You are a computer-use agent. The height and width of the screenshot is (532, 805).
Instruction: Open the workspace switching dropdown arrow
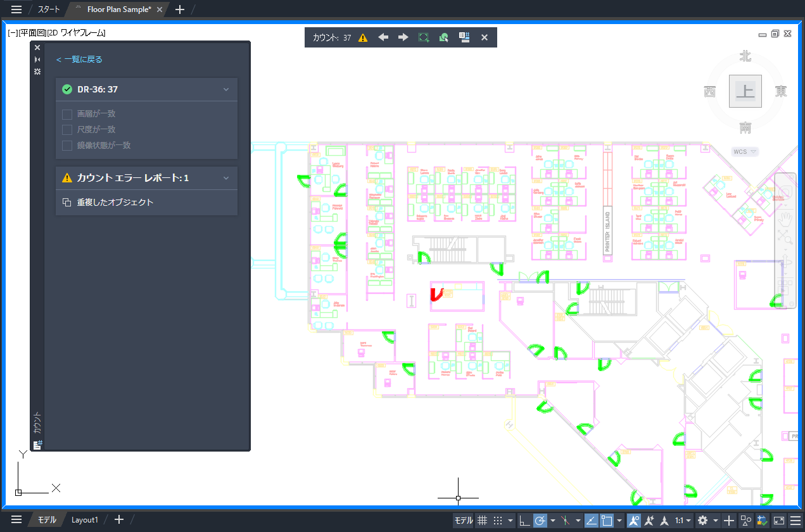716,521
